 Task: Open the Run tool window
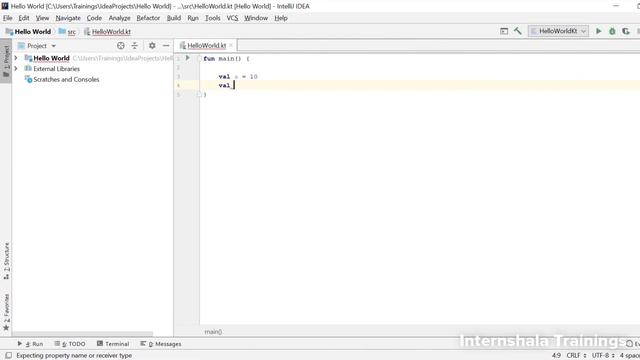[x=30, y=344]
